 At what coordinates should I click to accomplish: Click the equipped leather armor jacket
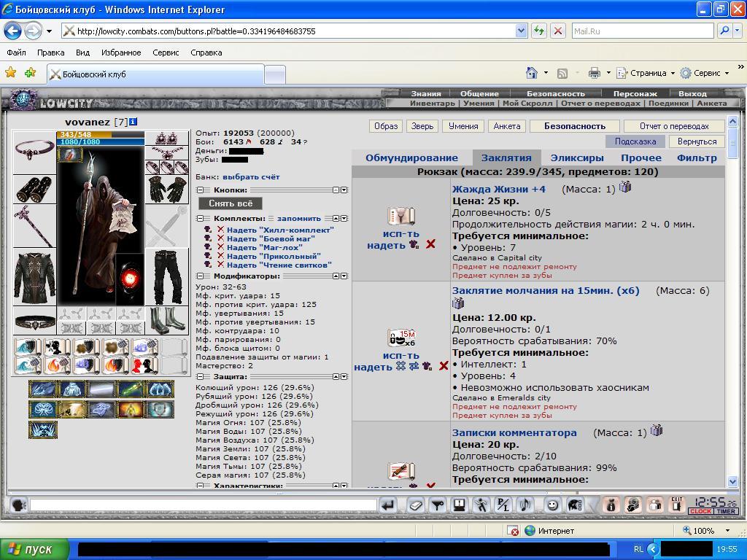[34, 277]
